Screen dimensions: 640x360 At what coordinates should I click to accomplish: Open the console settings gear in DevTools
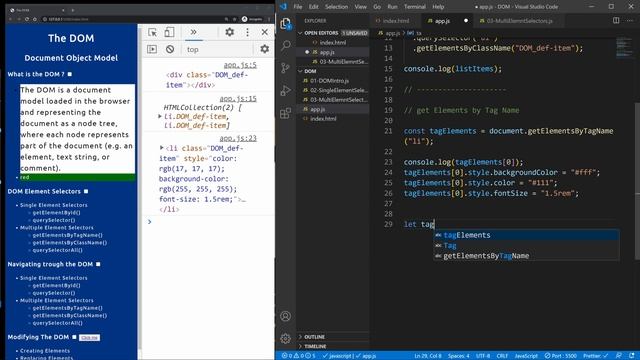264,49
